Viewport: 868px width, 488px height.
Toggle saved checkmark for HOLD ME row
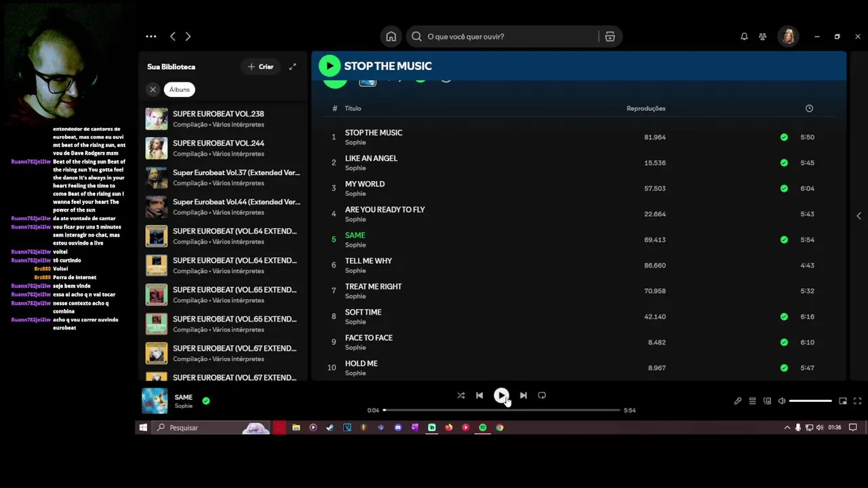784,368
